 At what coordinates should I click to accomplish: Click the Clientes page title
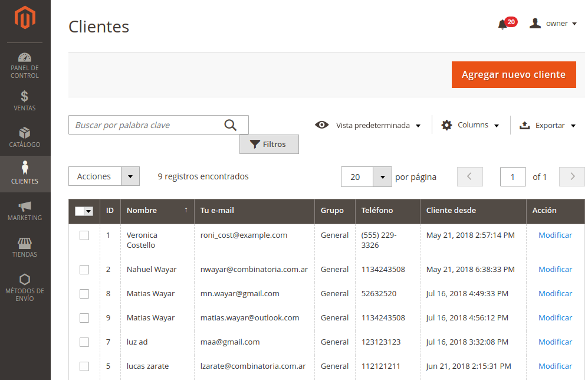click(98, 27)
